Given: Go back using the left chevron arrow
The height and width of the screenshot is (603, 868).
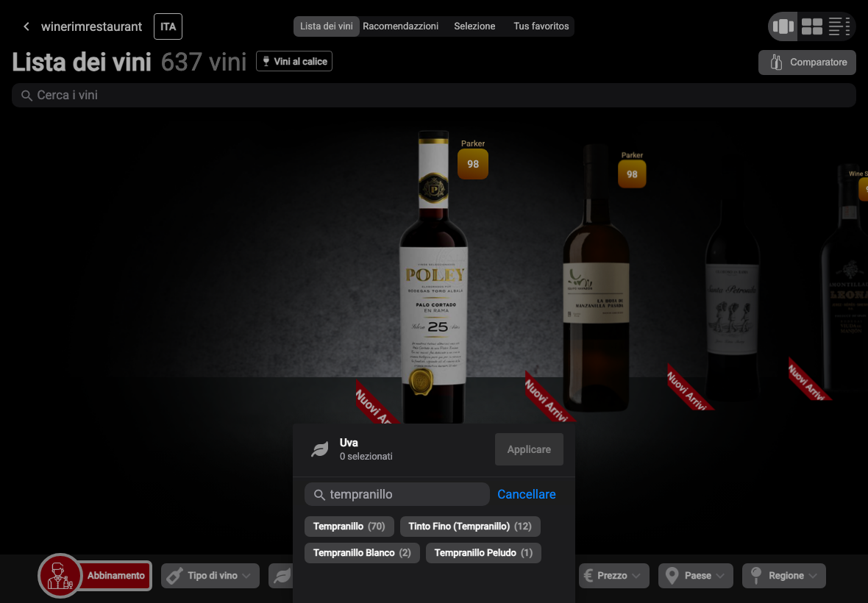Looking at the screenshot, I should point(26,26).
